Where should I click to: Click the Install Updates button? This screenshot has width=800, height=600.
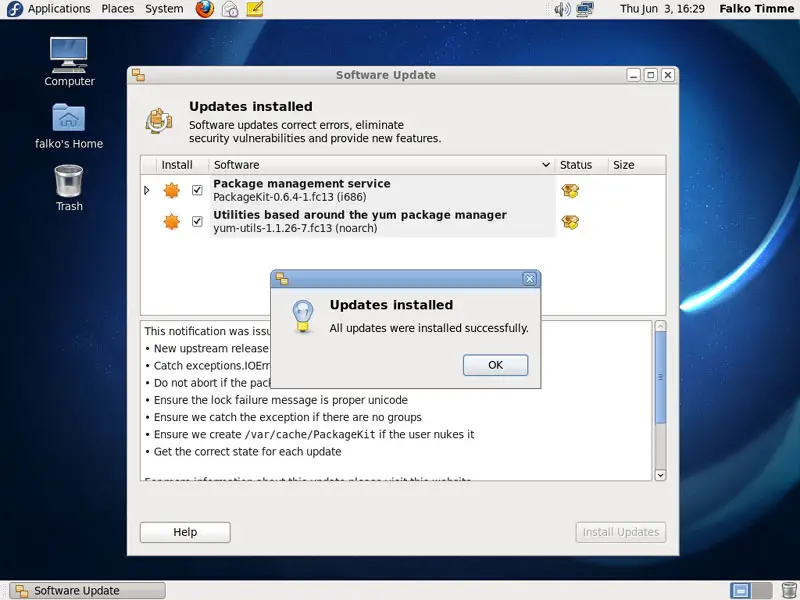[620, 532]
